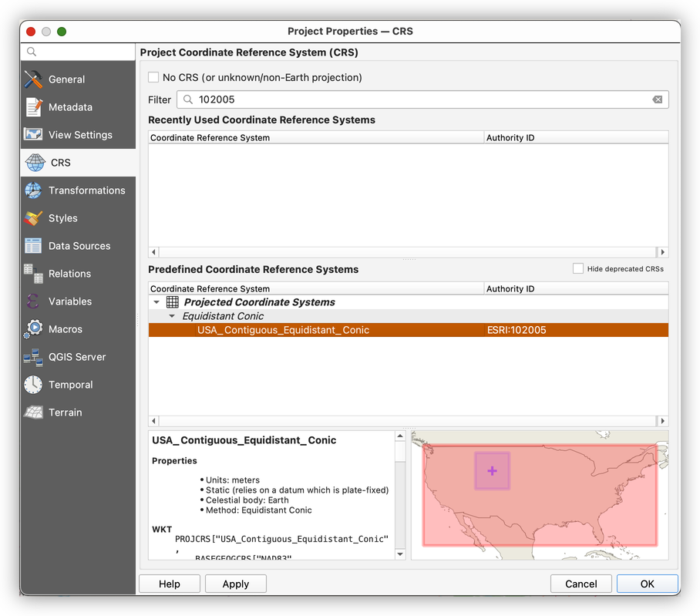Open Transformations globe icon in sidebar
This screenshot has width=700, height=616.
tap(33, 190)
